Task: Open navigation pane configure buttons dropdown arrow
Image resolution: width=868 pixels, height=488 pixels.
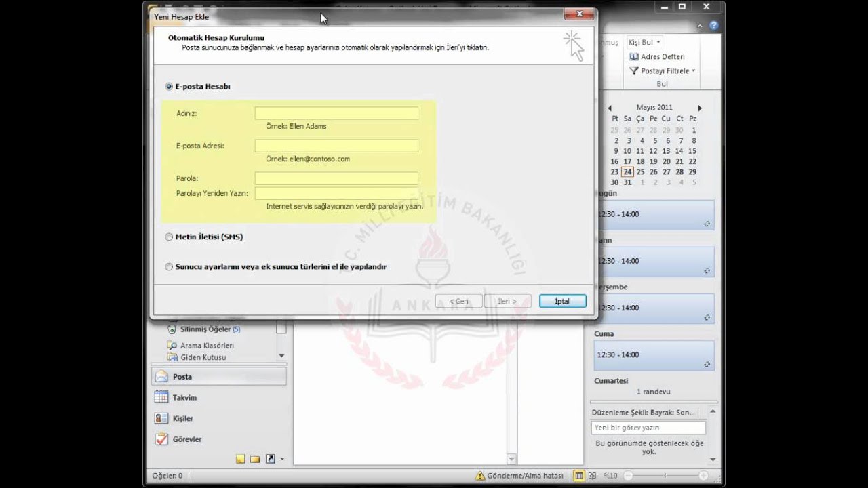Action: coord(282,460)
